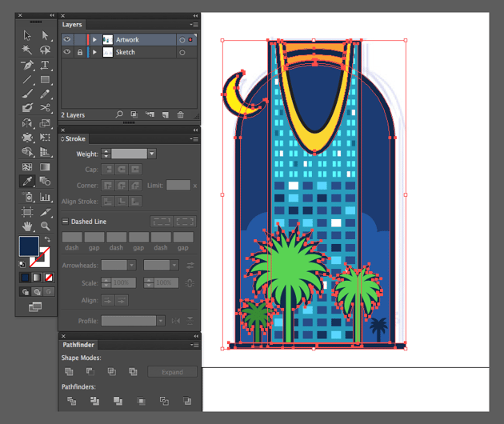Hide the Sketch layer with its eye icon
Viewport: 504px width, 424px height.
[x=67, y=52]
